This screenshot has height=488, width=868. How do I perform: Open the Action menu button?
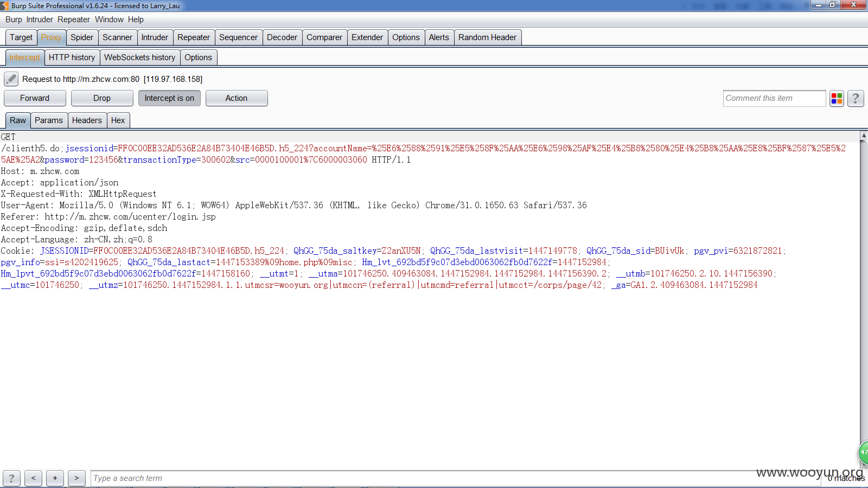(237, 98)
